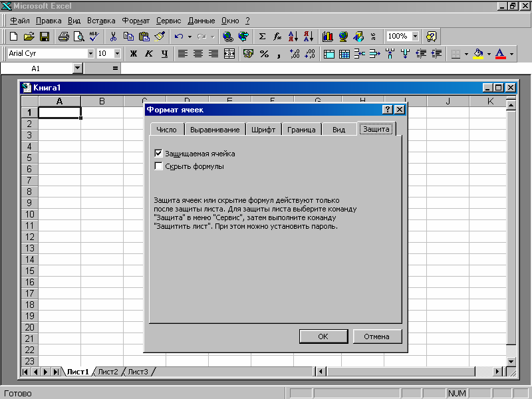532x399 pixels.
Task: Undo the last action
Action: click(179, 37)
